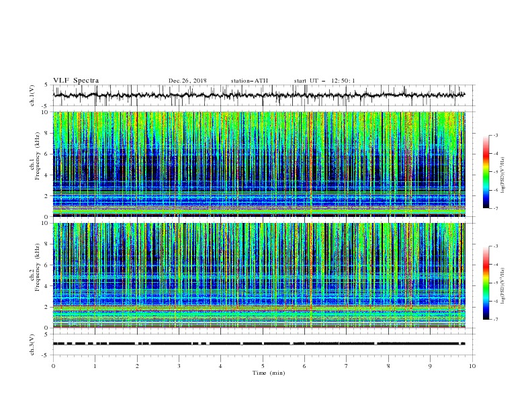The height and width of the screenshot is (411, 532).
Task: Click the ch.3(V) axis label
Action: pos(32,345)
